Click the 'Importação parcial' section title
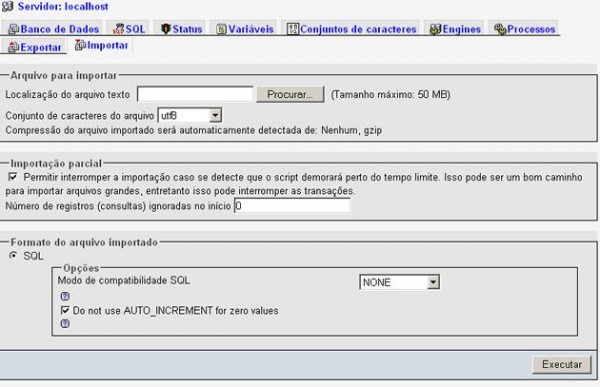600x387 pixels. pos(56,163)
